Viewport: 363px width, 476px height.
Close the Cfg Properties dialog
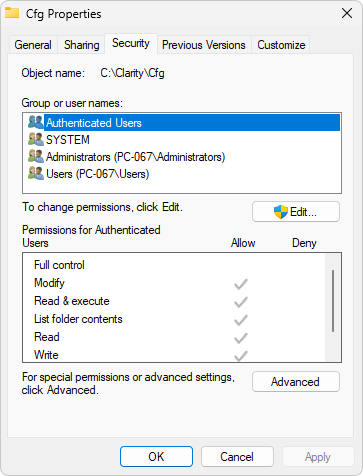coord(347,13)
